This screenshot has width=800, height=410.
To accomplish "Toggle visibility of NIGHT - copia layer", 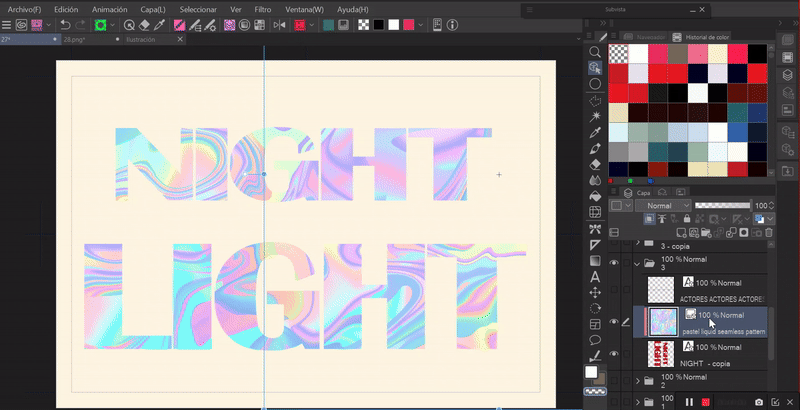I will pyautogui.click(x=614, y=353).
